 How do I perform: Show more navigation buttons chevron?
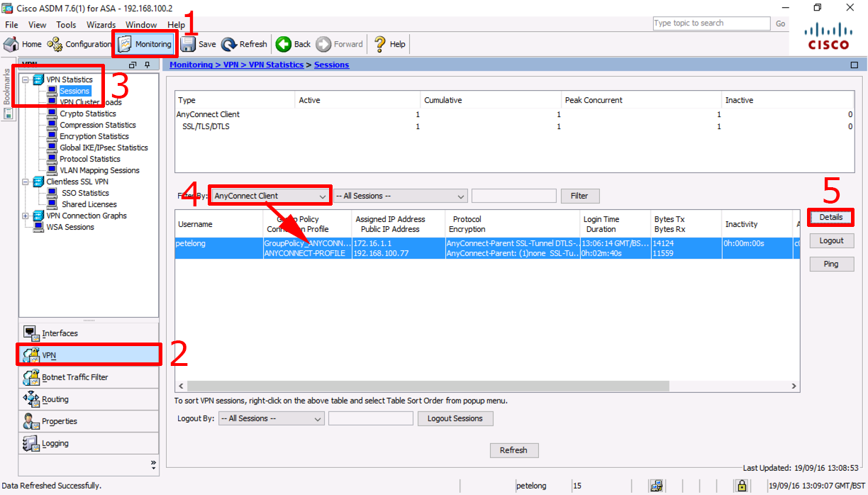point(153,465)
